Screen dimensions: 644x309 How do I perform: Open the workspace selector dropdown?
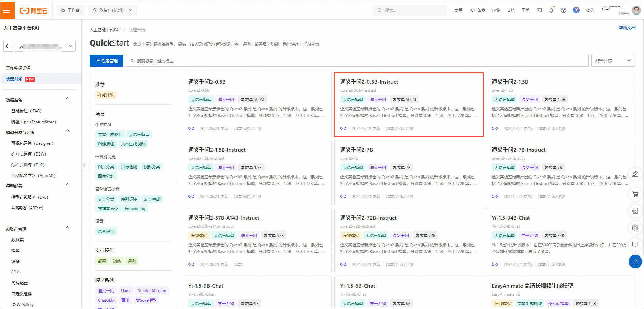[x=45, y=46]
